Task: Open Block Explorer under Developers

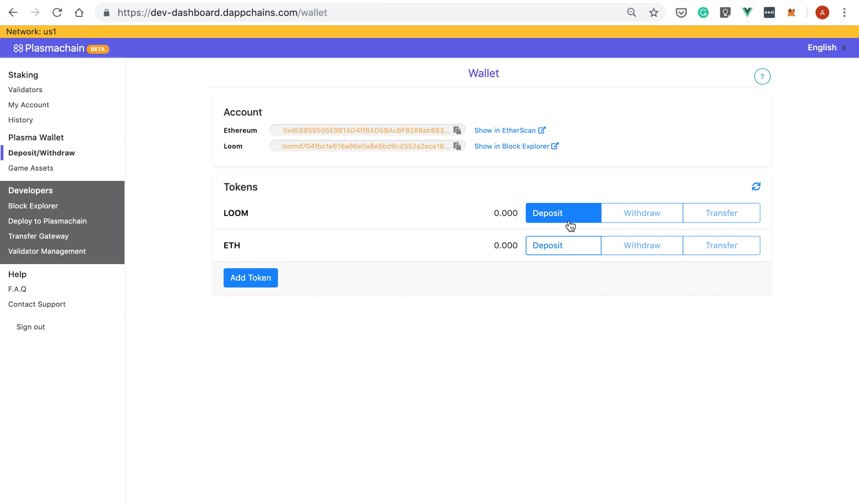Action: click(x=33, y=206)
